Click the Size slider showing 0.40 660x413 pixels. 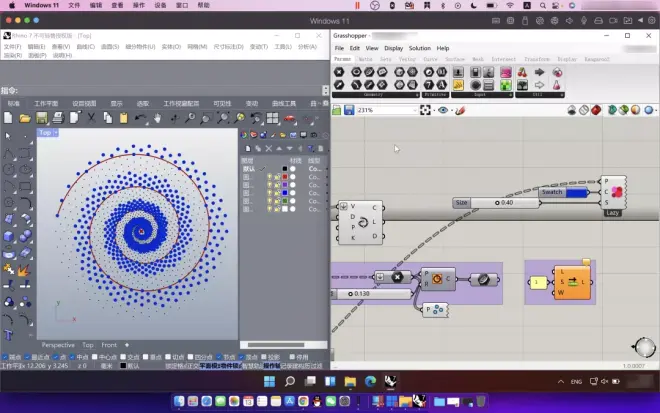[x=497, y=203]
